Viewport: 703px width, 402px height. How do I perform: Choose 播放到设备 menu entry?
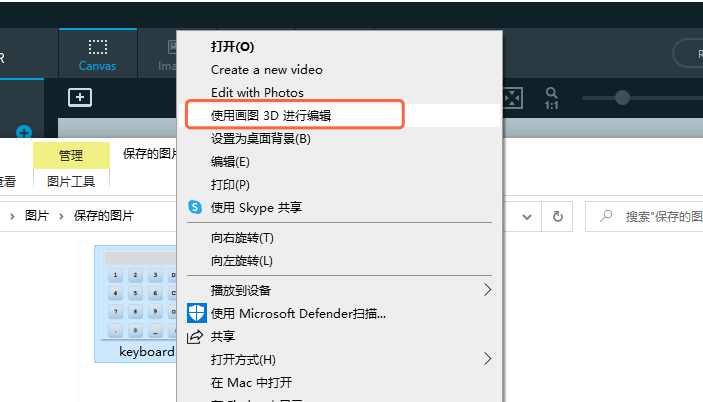[241, 290]
